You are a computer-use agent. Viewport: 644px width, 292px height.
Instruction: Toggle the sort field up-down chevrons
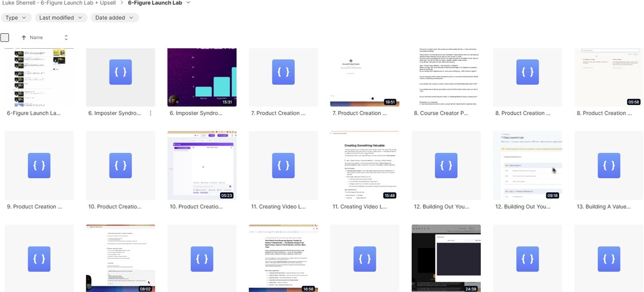point(66,38)
